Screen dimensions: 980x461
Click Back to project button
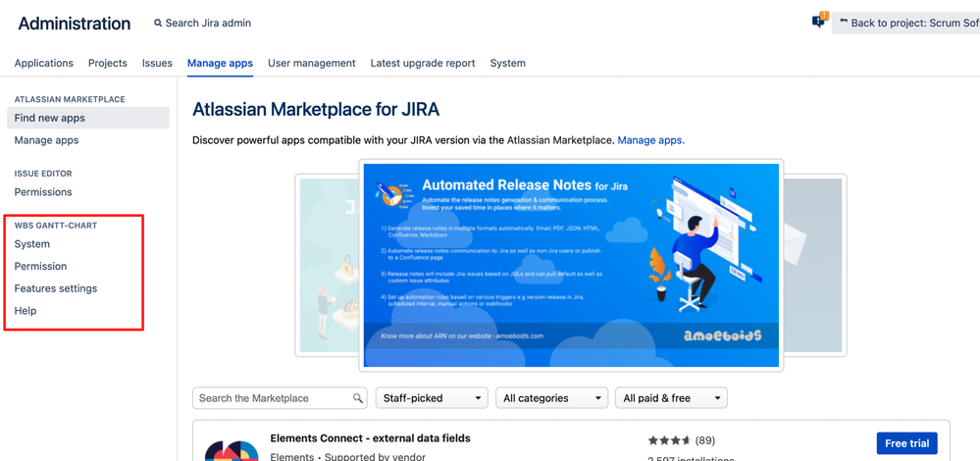pyautogui.click(x=906, y=24)
